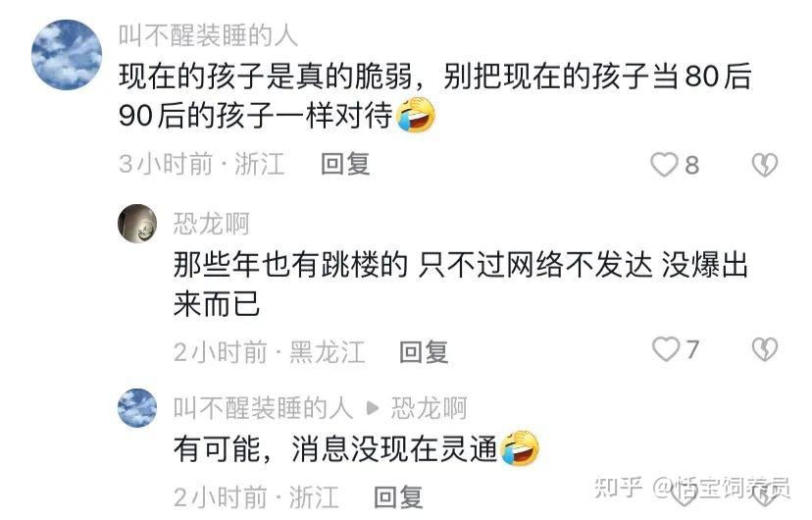Dislike 恐龙啊's reply with the broken heart

tap(764, 349)
